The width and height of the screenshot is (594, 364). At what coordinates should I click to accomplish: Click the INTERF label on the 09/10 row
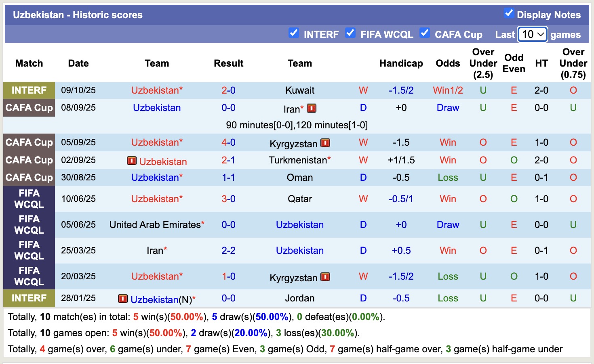click(29, 90)
